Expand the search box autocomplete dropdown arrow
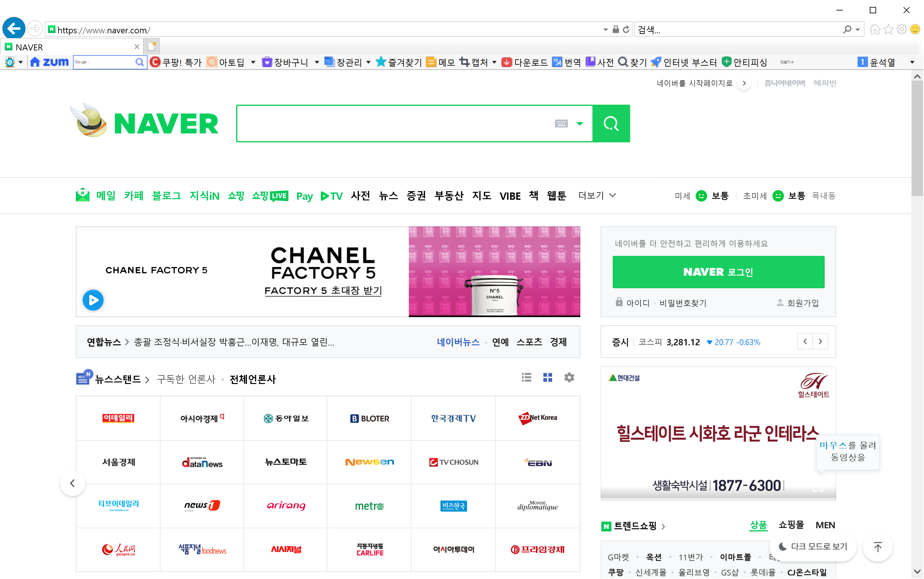Image resolution: width=924 pixels, height=579 pixels. click(579, 124)
